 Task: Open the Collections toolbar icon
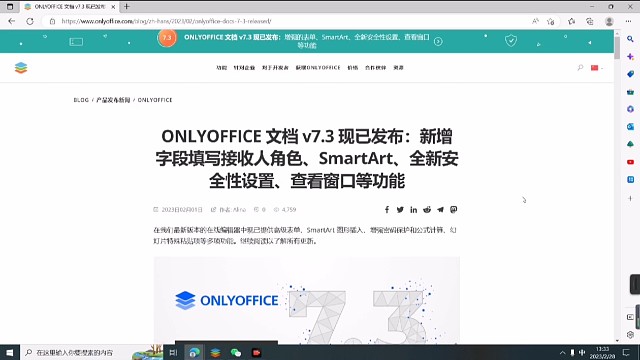click(590, 21)
